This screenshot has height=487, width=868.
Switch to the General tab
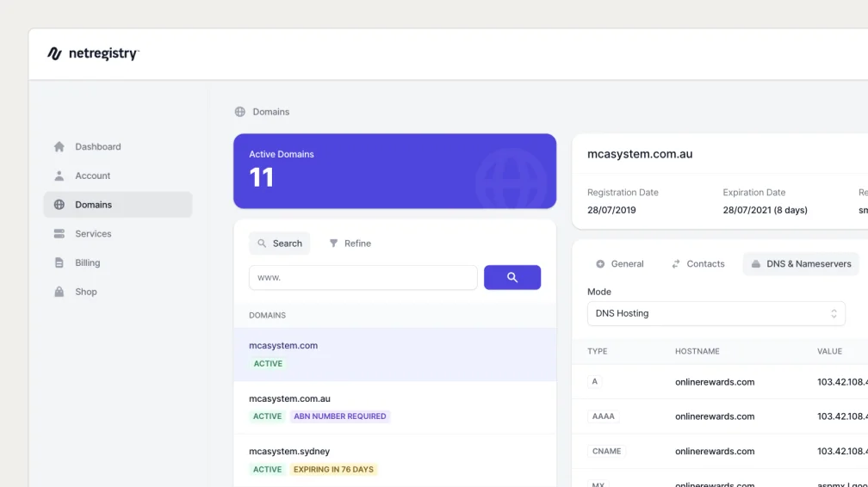click(619, 264)
